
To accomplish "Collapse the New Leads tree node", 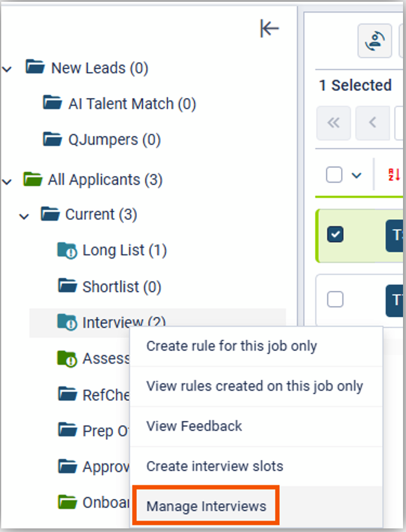I will pos(7,69).
